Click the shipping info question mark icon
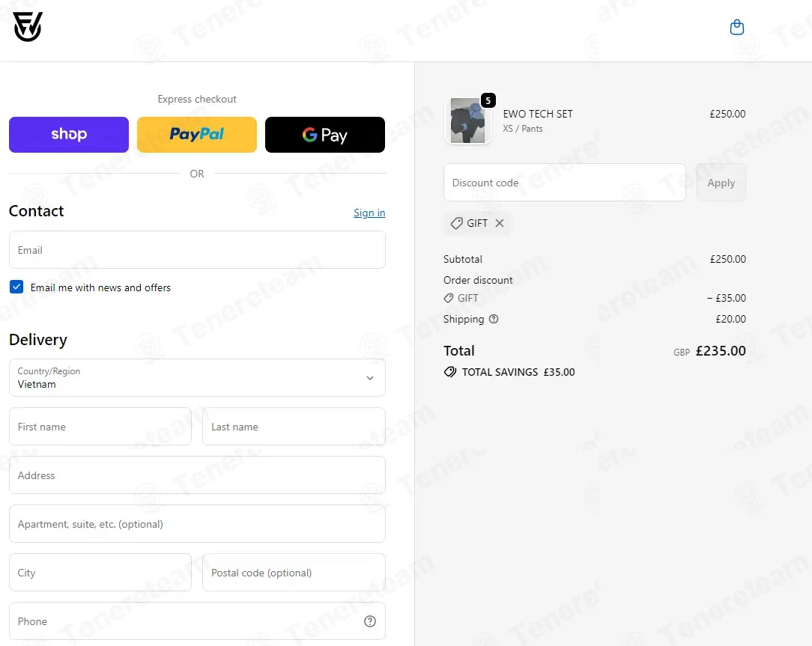 pyautogui.click(x=494, y=319)
